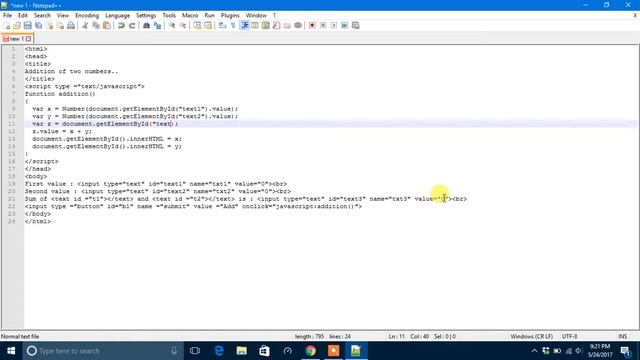640x360 pixels.
Task: Open the Tools menu
Action: [169, 16]
